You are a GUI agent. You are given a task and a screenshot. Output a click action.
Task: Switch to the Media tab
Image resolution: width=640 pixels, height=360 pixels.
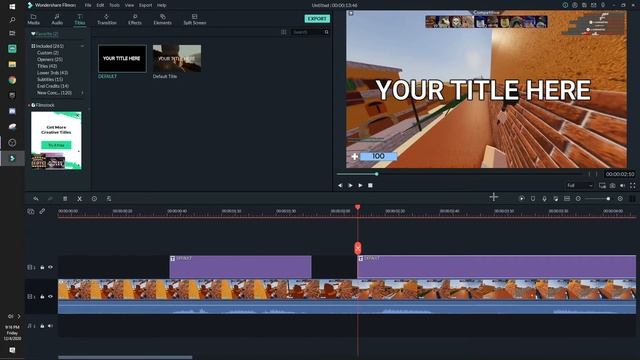coord(33,19)
